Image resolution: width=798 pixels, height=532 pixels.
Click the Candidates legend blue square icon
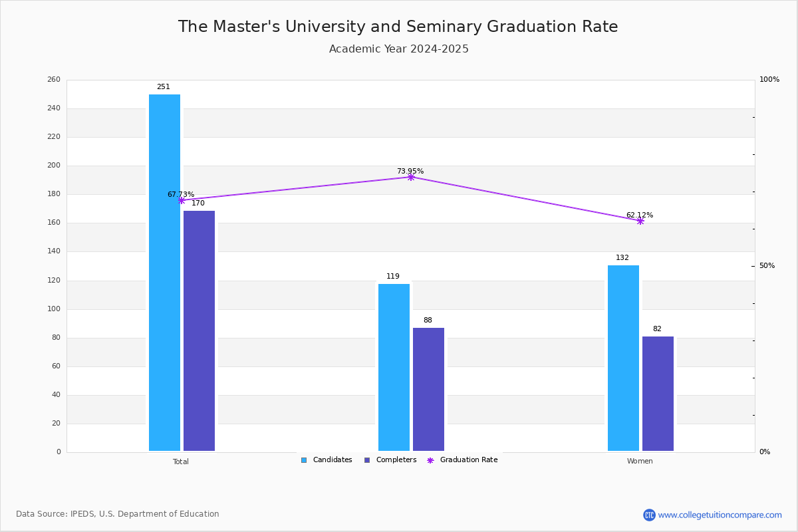coord(304,460)
